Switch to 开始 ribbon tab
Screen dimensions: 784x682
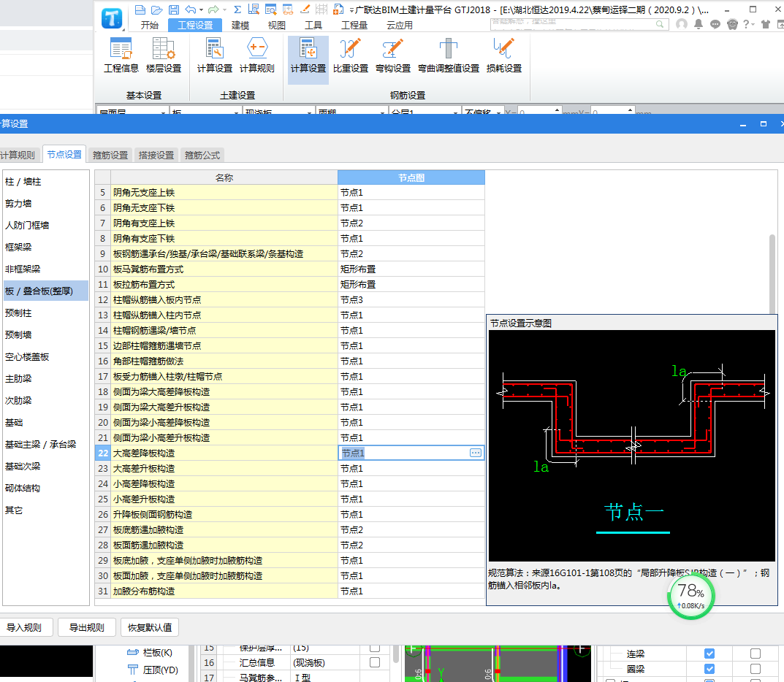[x=149, y=25]
